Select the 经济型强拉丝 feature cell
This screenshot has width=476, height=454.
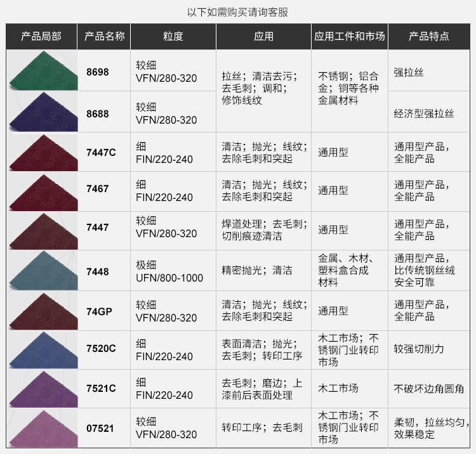(x=424, y=113)
